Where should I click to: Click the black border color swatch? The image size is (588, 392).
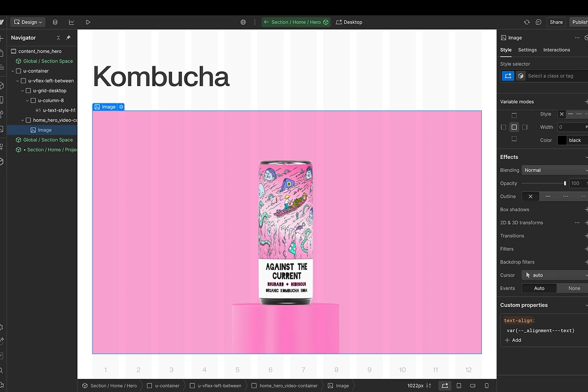click(562, 140)
